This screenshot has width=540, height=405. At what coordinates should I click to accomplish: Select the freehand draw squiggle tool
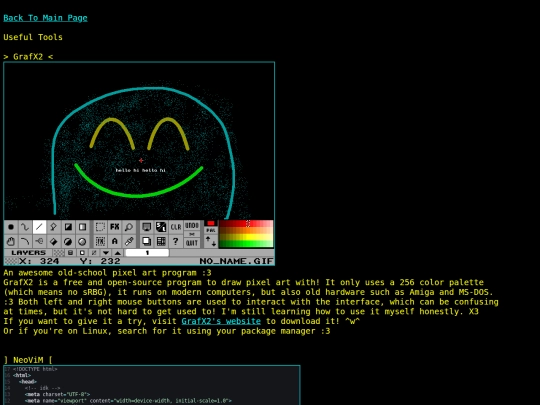coord(25,227)
